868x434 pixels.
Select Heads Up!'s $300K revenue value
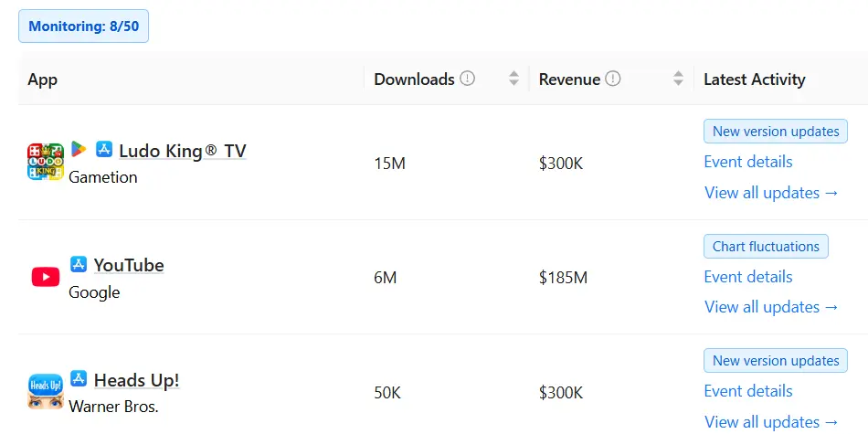tap(561, 393)
